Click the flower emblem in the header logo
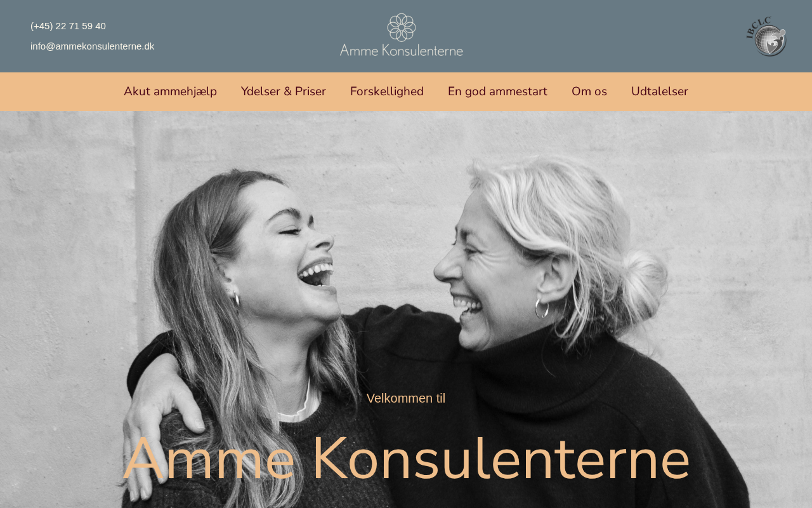Image resolution: width=812 pixels, height=508 pixels. pos(402,27)
